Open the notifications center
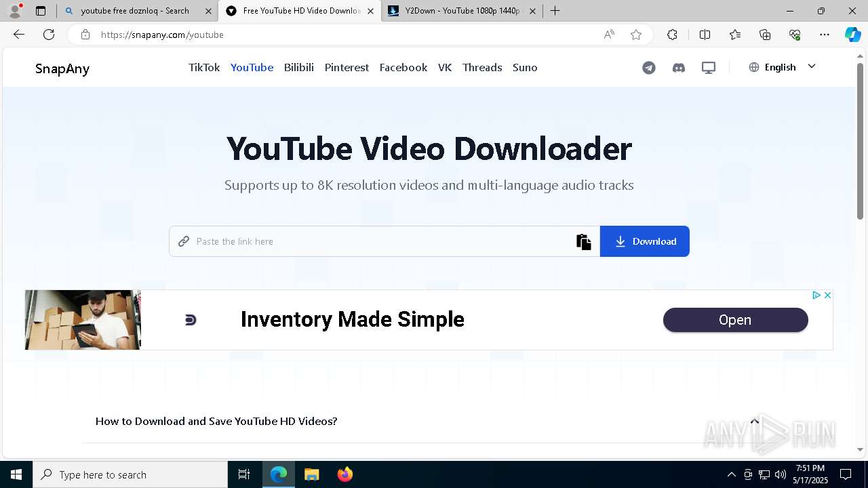The height and width of the screenshot is (488, 868). pyautogui.click(x=846, y=474)
